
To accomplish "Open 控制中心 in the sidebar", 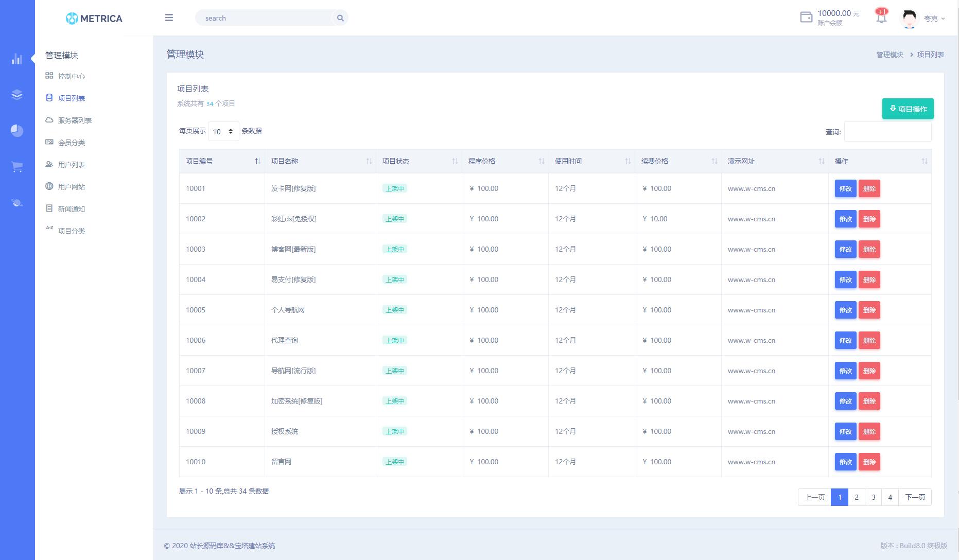I will [72, 76].
